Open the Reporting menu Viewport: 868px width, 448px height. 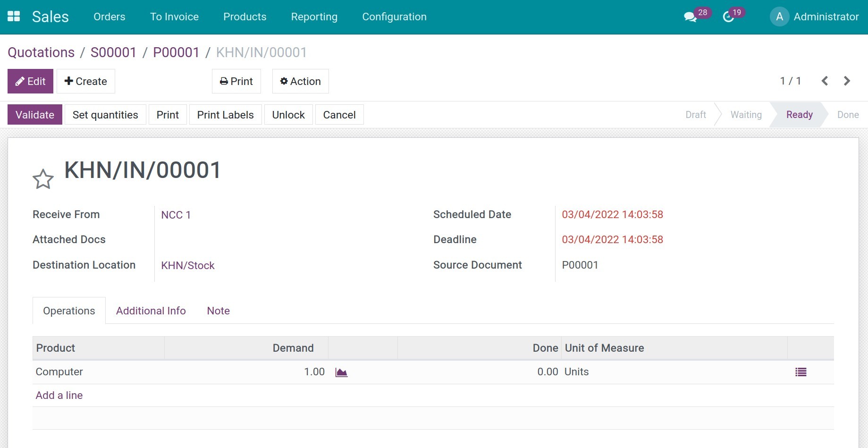(x=314, y=17)
